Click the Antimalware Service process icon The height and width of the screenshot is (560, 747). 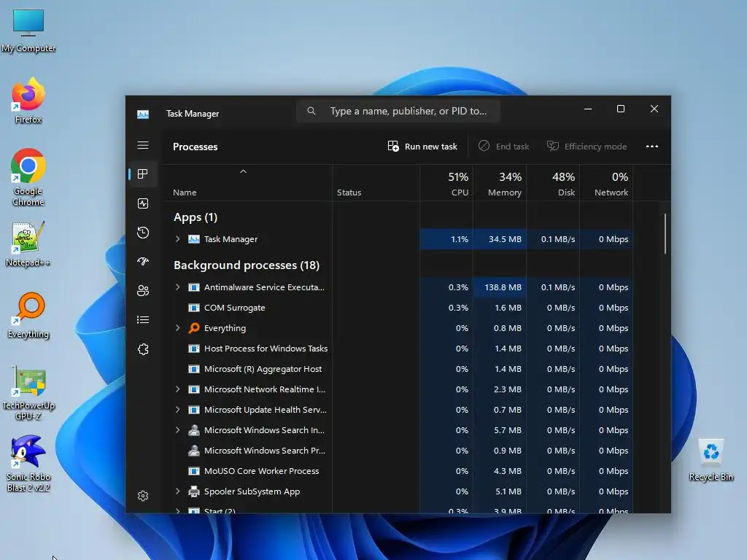(194, 287)
